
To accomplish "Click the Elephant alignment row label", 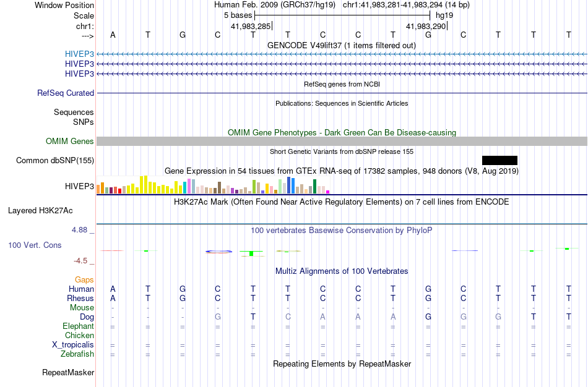I will pos(78,326).
